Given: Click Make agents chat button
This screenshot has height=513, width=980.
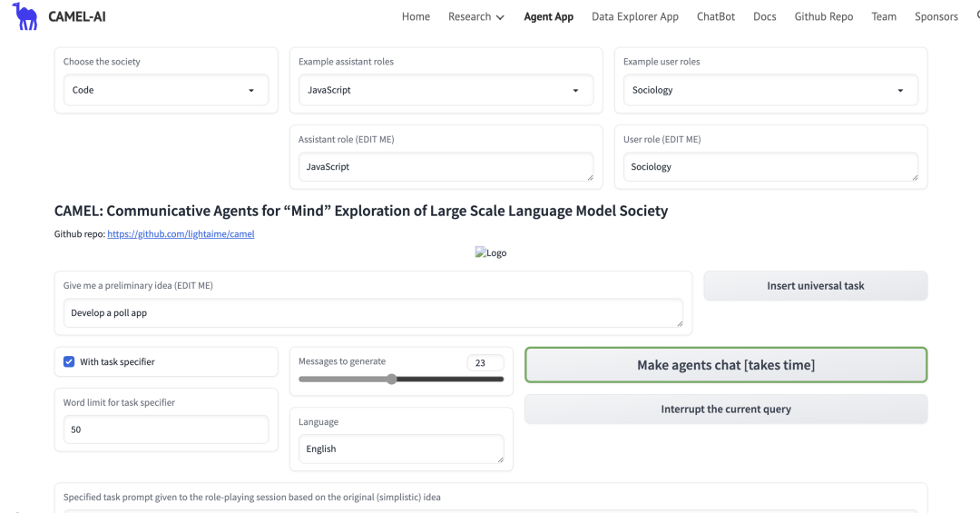Looking at the screenshot, I should (x=726, y=365).
